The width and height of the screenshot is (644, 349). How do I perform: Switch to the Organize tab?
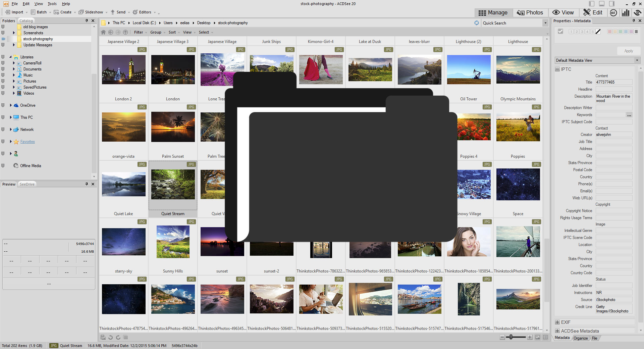[581, 338]
